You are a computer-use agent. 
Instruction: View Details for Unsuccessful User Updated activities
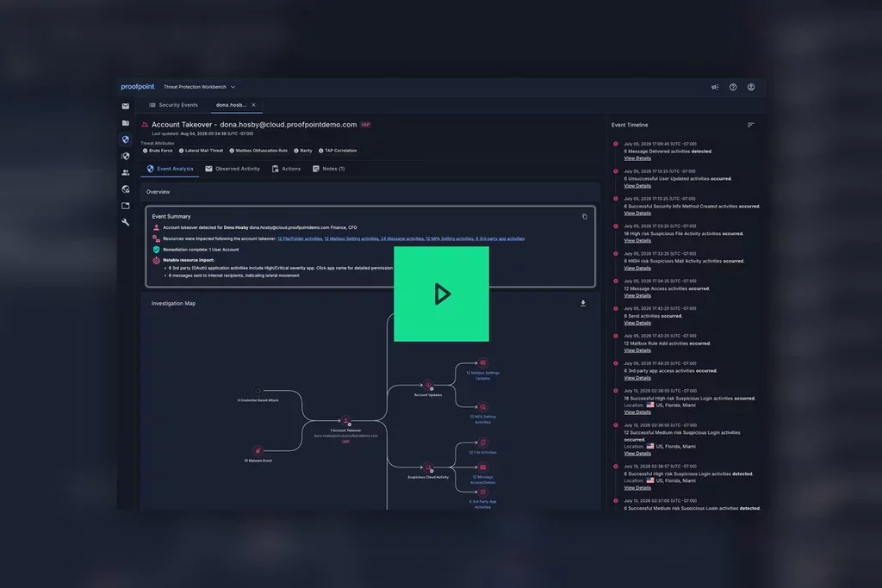(637, 186)
